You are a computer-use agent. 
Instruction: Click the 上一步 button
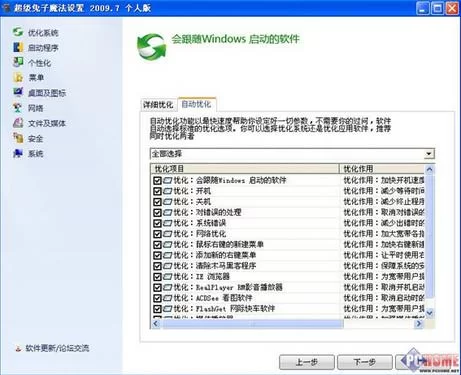(x=307, y=362)
